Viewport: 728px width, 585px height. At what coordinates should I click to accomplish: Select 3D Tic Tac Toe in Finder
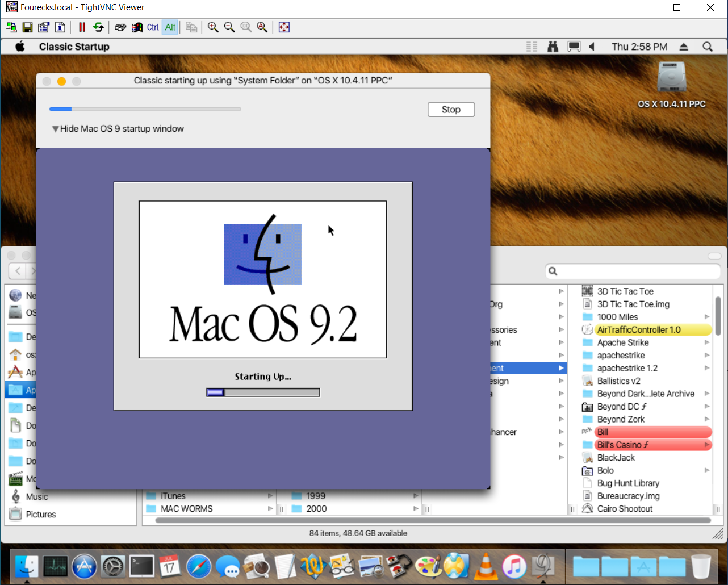click(625, 291)
